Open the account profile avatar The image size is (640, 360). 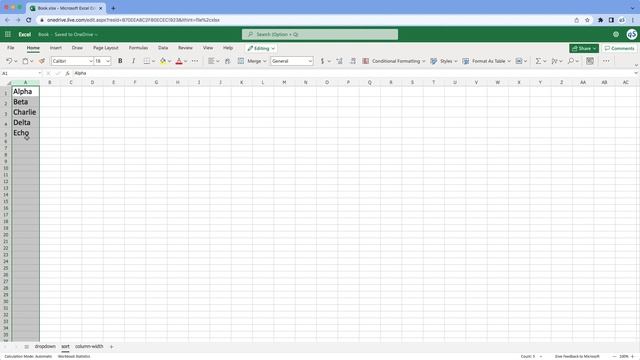631,34
